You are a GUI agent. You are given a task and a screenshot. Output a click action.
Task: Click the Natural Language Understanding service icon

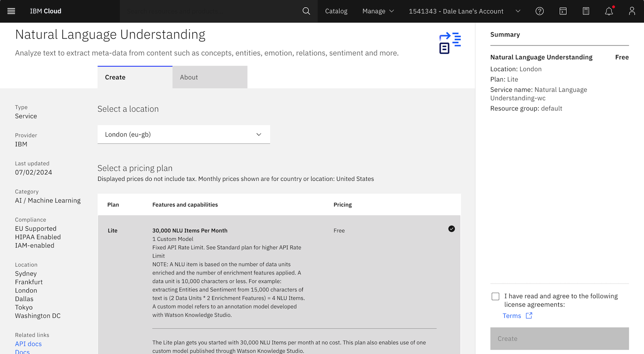pos(450,43)
